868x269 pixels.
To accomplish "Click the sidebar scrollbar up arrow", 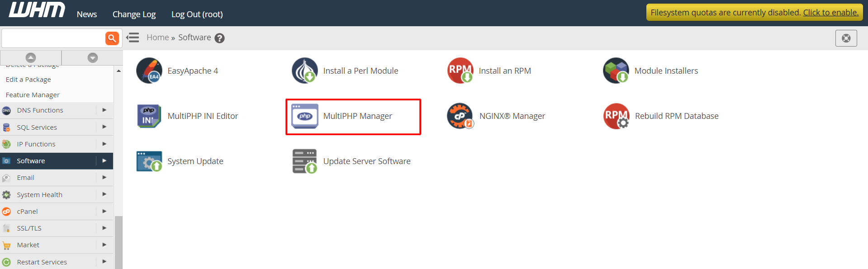I will coord(119,71).
